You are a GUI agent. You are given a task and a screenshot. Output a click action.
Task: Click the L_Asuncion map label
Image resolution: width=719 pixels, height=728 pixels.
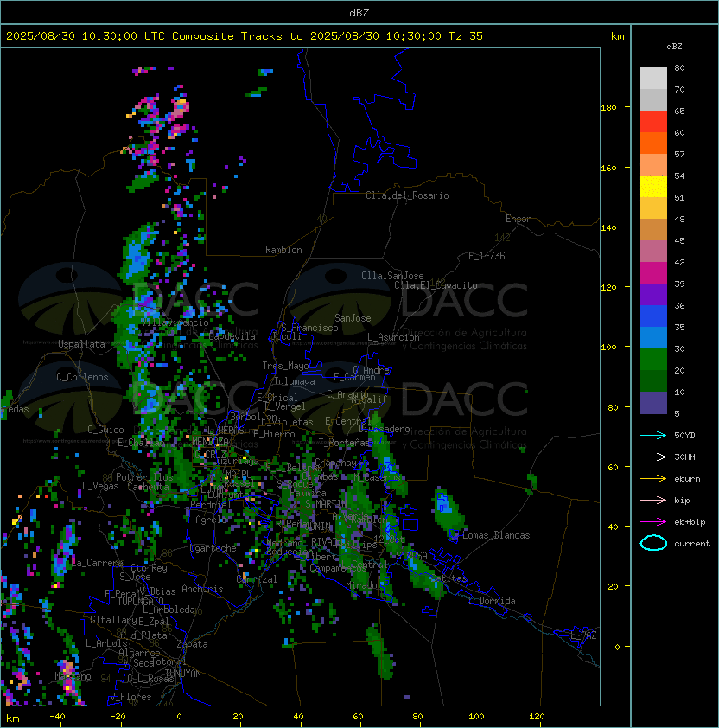393,337
